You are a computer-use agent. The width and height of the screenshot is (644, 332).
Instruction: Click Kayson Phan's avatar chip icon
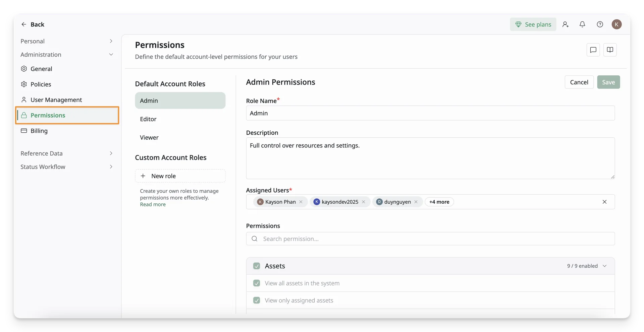[x=260, y=202]
